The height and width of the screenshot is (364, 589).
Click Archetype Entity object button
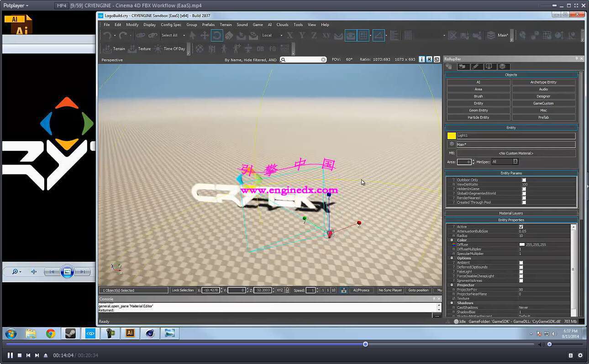[543, 82]
